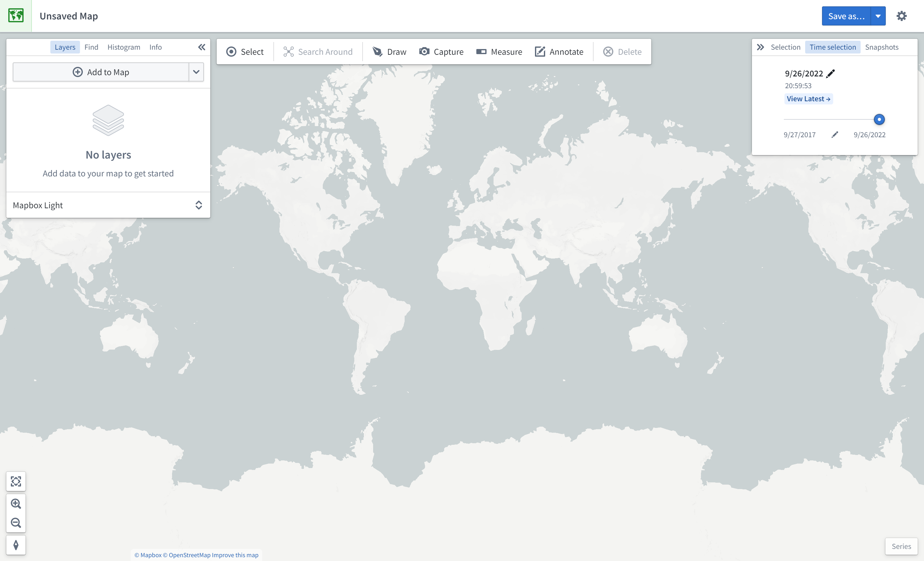Activate the Measure tool

click(x=499, y=52)
